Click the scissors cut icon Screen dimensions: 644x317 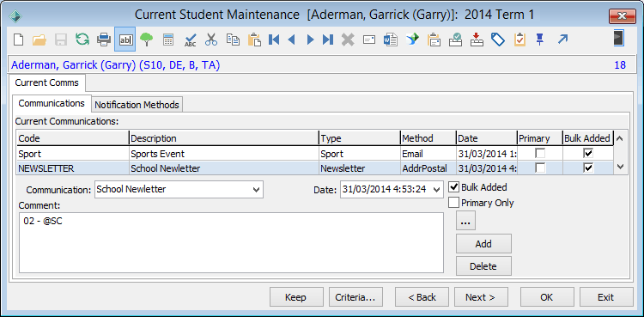(211, 40)
